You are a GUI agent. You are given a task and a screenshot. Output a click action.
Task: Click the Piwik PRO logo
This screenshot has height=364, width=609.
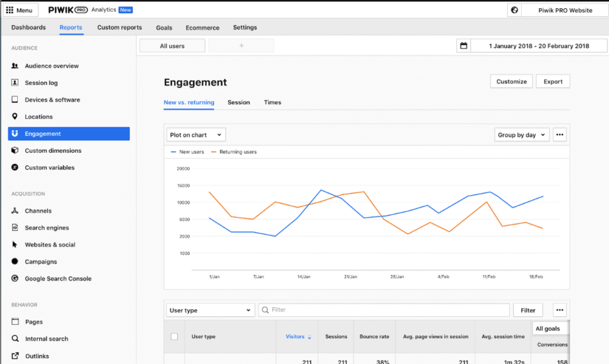point(68,10)
